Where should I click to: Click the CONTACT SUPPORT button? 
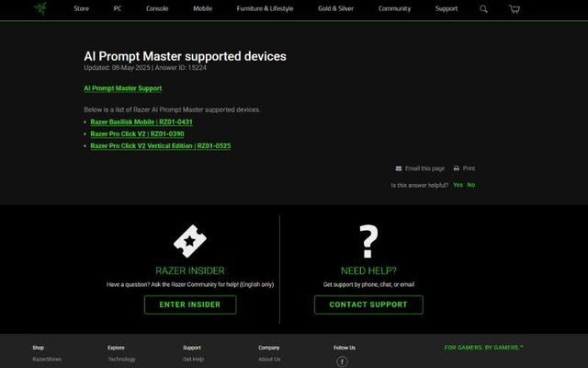[368, 305]
